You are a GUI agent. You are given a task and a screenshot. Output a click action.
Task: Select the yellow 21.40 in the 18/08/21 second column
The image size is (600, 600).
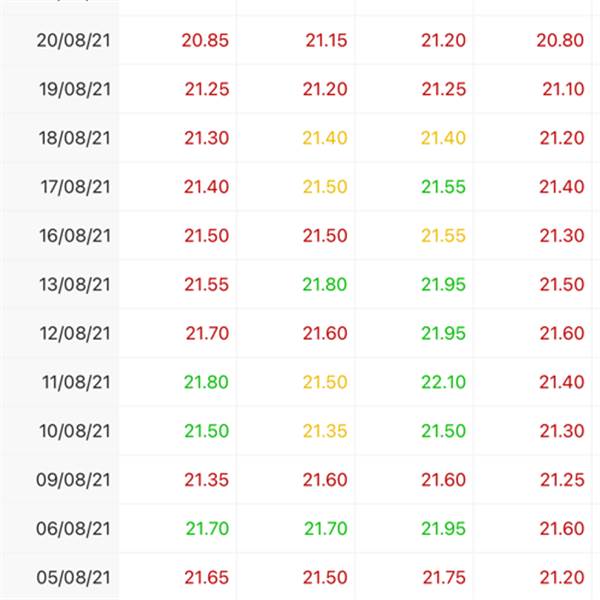click(x=325, y=138)
